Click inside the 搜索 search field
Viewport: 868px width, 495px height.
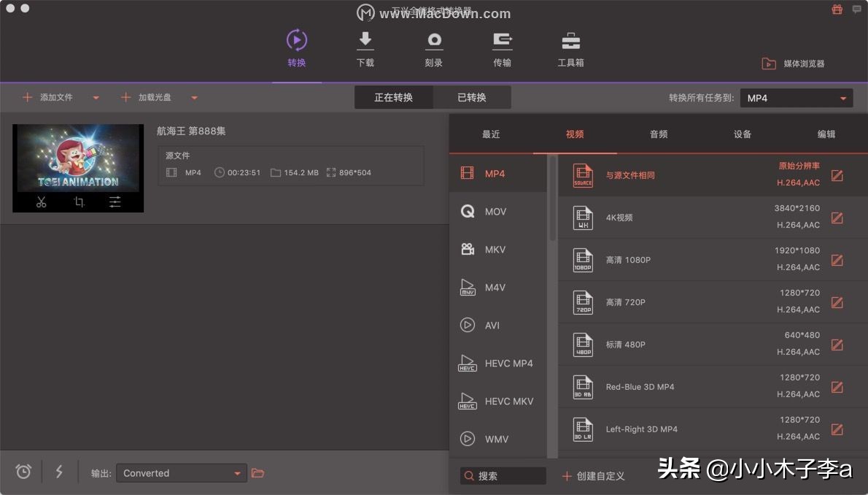pyautogui.click(x=503, y=475)
